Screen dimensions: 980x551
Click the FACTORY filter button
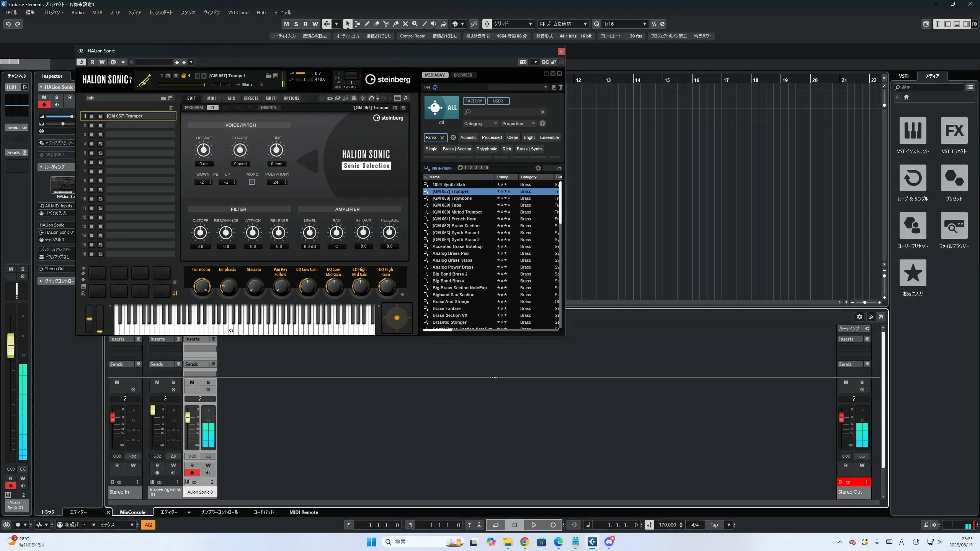[x=474, y=101]
